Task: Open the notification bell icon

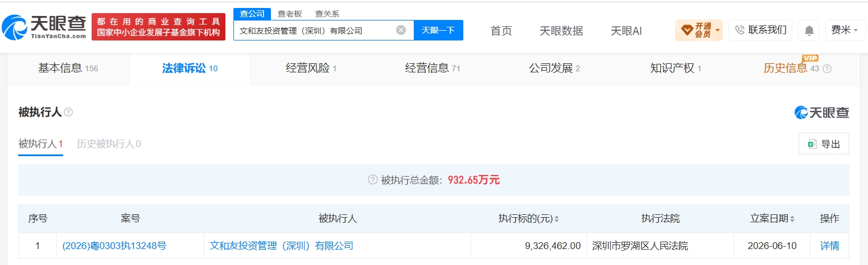Action: click(x=809, y=30)
